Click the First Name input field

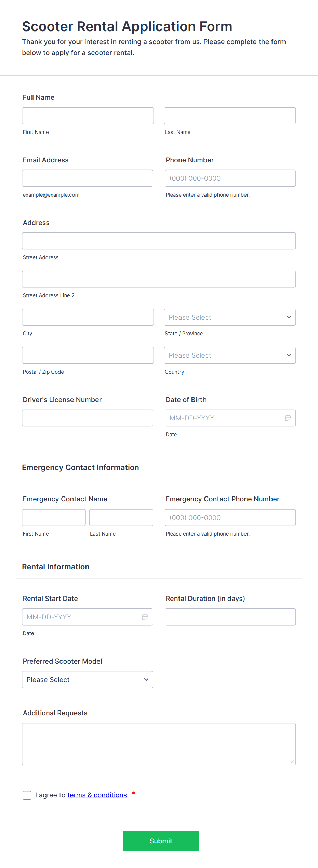coord(88,115)
